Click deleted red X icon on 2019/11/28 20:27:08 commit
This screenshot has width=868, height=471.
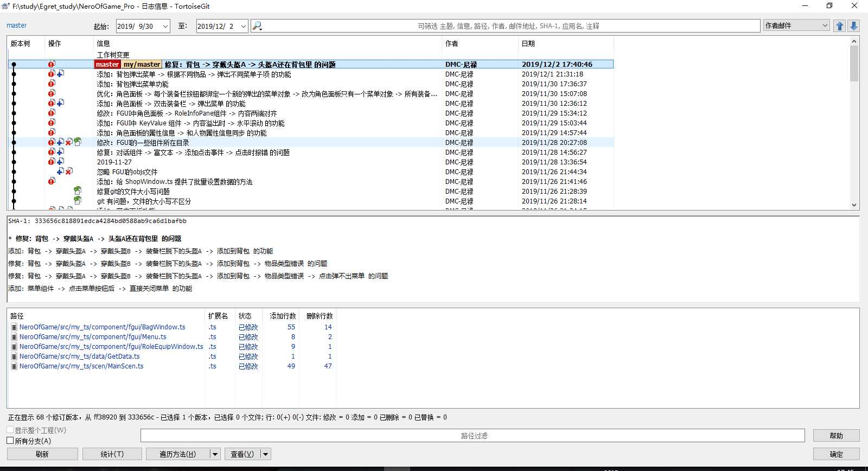click(69, 142)
